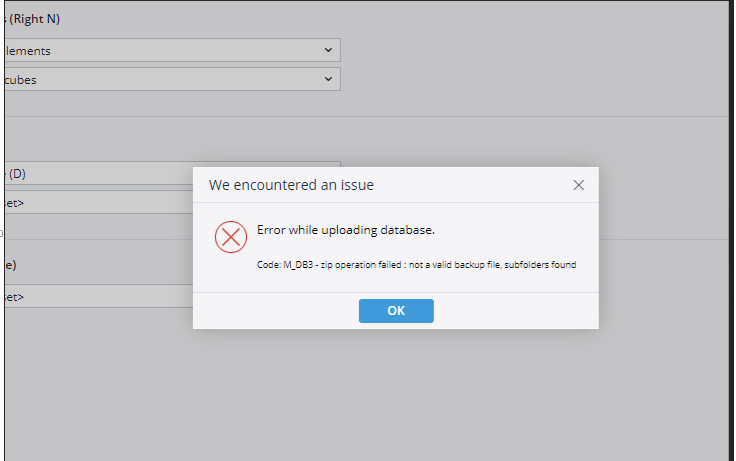The image size is (736, 461).
Task: Click 'Error while uploading database.' message
Action: tap(346, 230)
